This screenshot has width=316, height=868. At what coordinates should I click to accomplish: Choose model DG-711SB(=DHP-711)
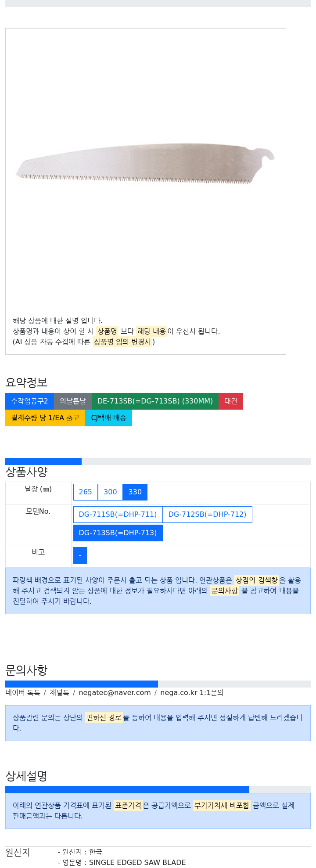(x=118, y=515)
